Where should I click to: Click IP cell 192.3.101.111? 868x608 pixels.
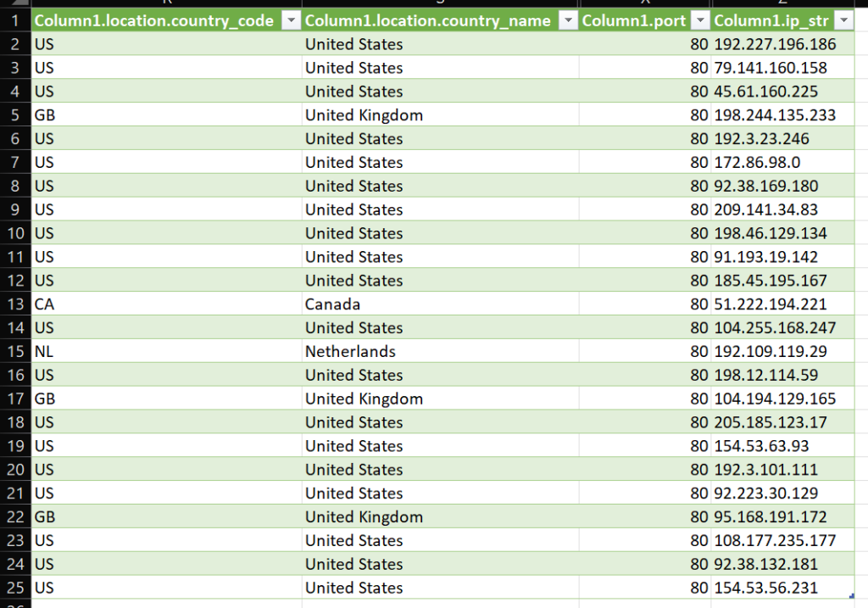782,469
